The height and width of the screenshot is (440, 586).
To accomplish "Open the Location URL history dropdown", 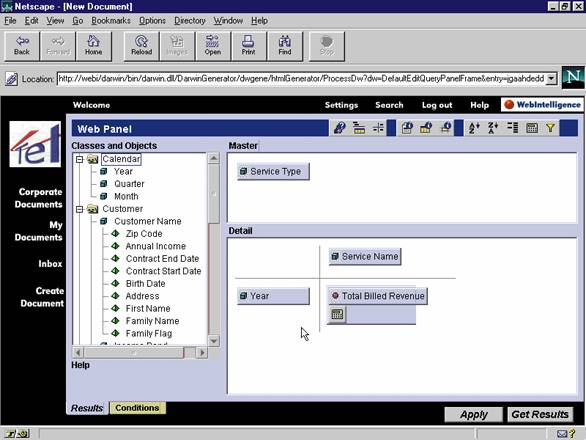I will point(551,79).
